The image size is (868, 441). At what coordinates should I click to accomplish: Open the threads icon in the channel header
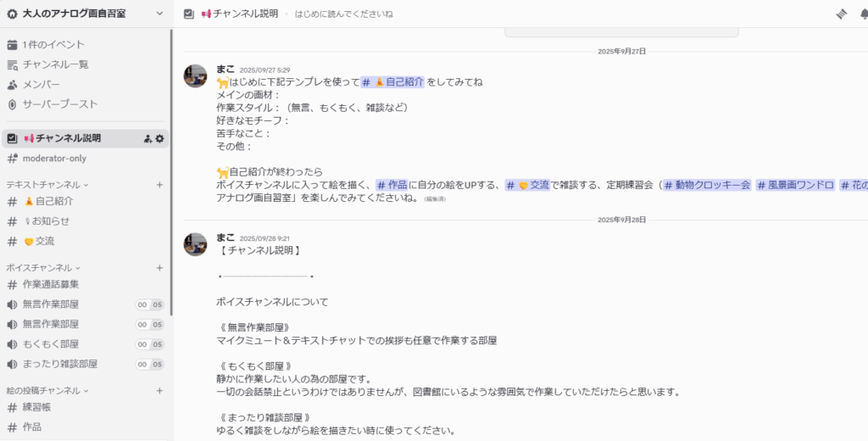coord(842,14)
